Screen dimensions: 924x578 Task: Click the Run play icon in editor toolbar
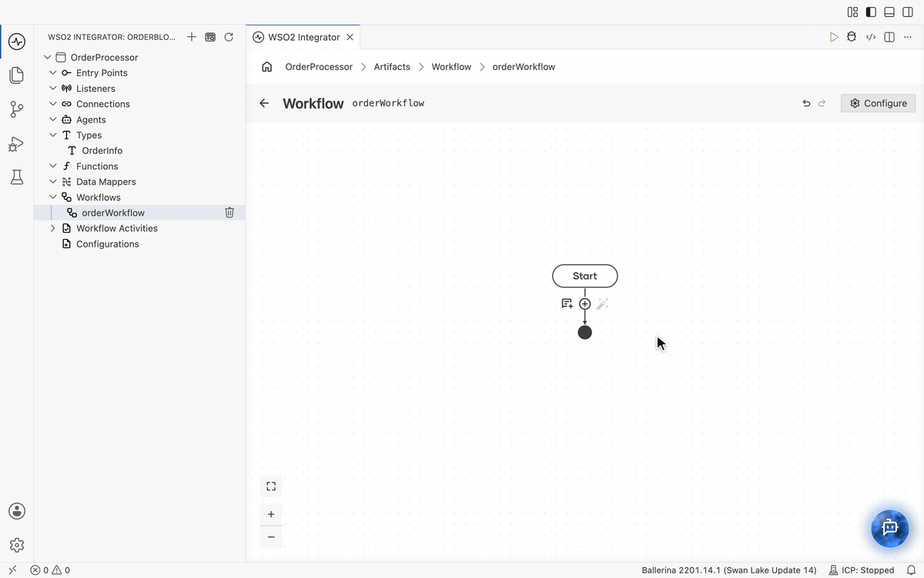click(x=834, y=37)
